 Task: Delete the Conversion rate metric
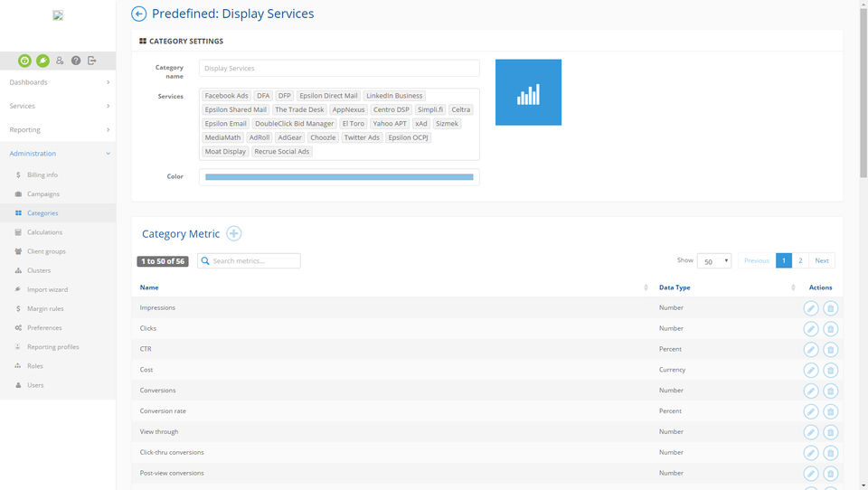click(830, 411)
